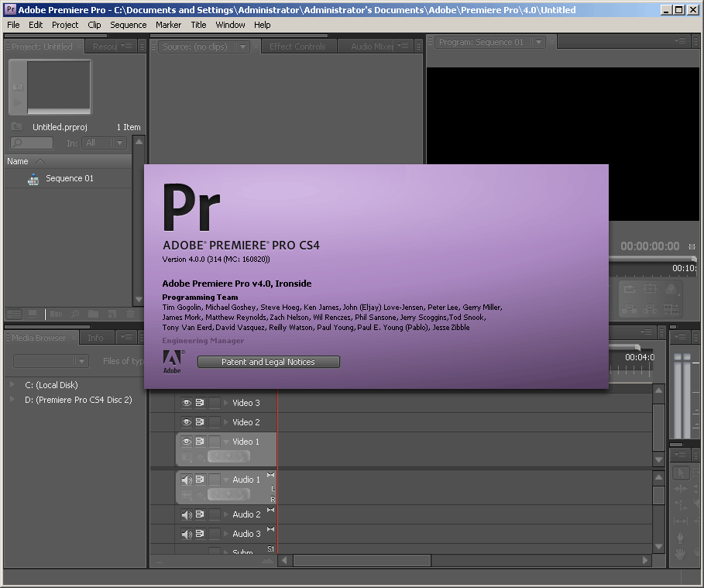Open the Program: Sequence 01 dropdown arrow

(x=538, y=43)
